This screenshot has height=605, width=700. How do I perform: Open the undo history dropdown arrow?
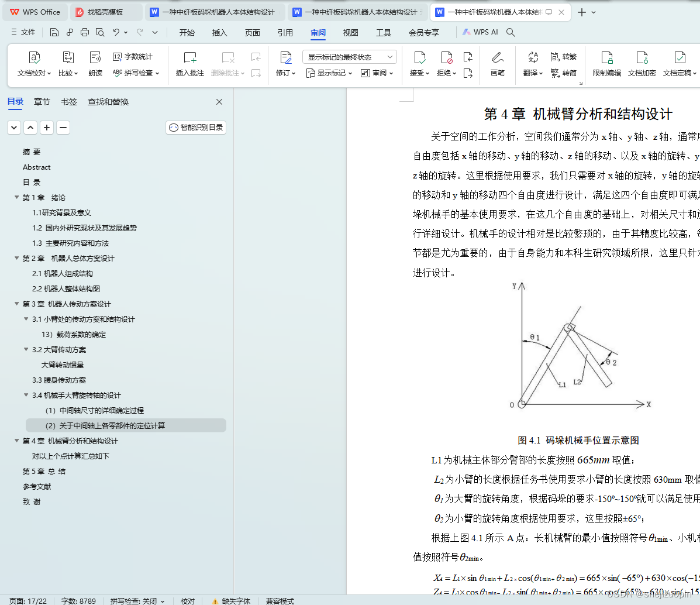(x=126, y=32)
